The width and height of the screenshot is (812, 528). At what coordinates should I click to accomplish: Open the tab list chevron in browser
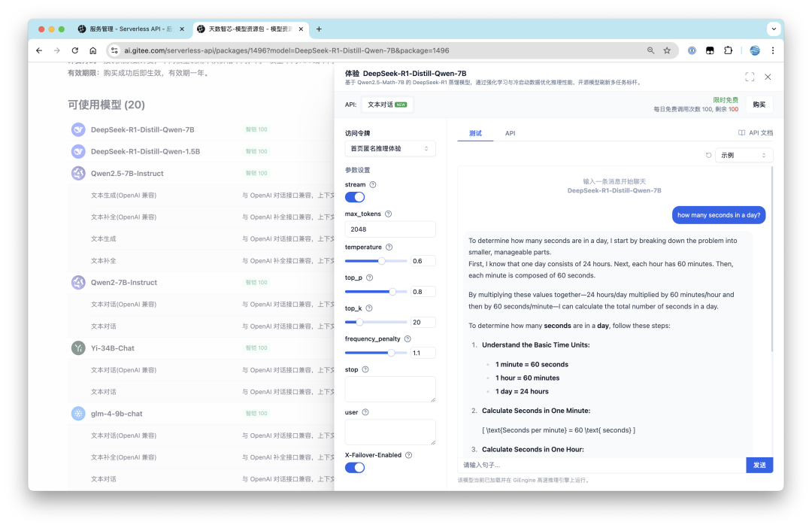point(774,29)
